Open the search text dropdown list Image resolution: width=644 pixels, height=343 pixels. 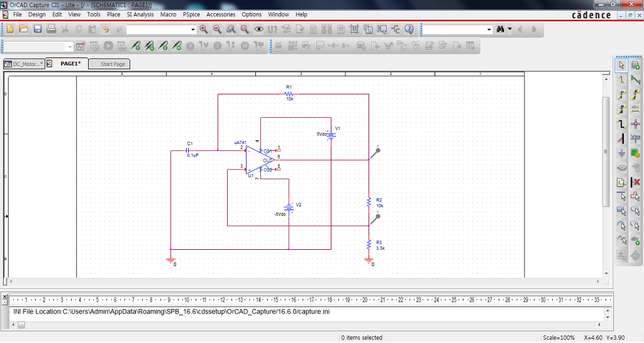(x=489, y=30)
